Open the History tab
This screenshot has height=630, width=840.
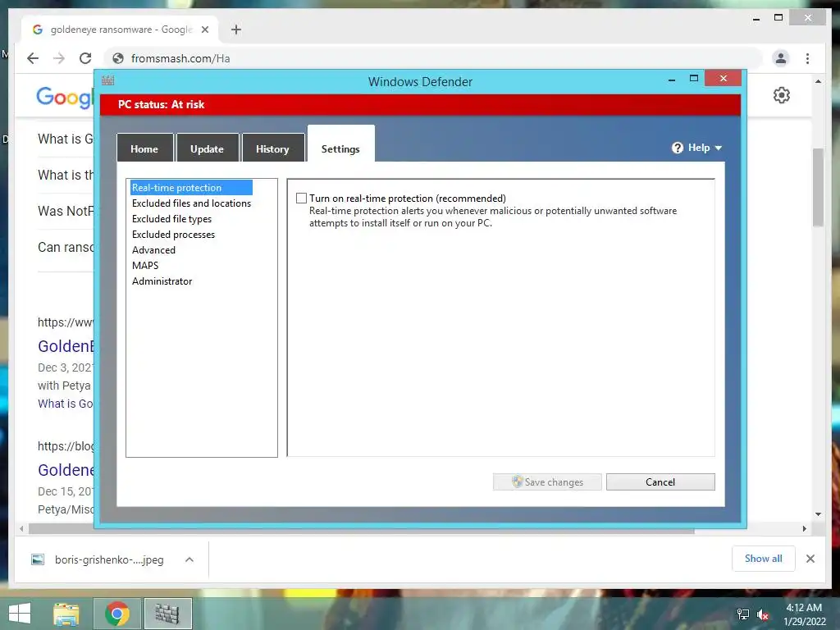click(x=272, y=148)
